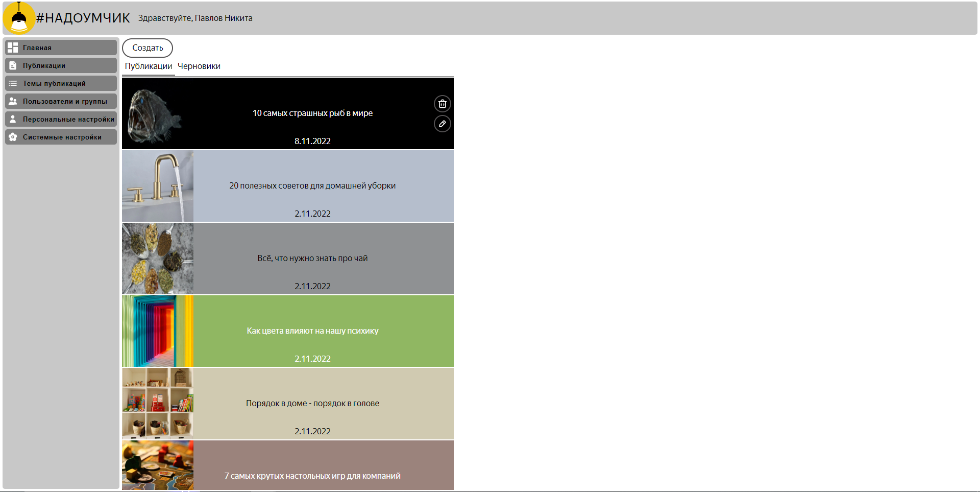Click the date on the cleaning tips card
This screenshot has height=492, width=980.
tap(312, 214)
